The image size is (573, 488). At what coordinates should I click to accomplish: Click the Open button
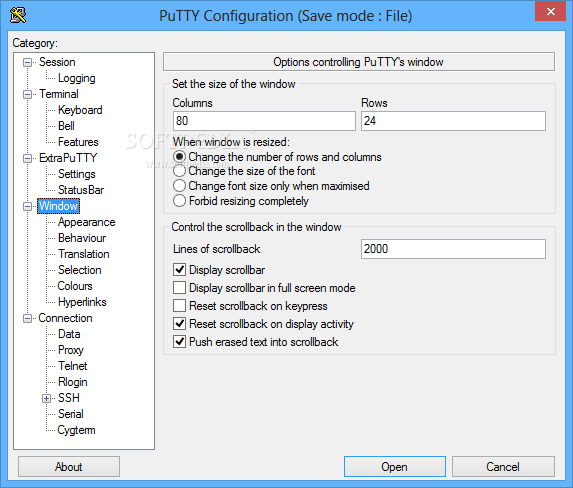point(395,467)
